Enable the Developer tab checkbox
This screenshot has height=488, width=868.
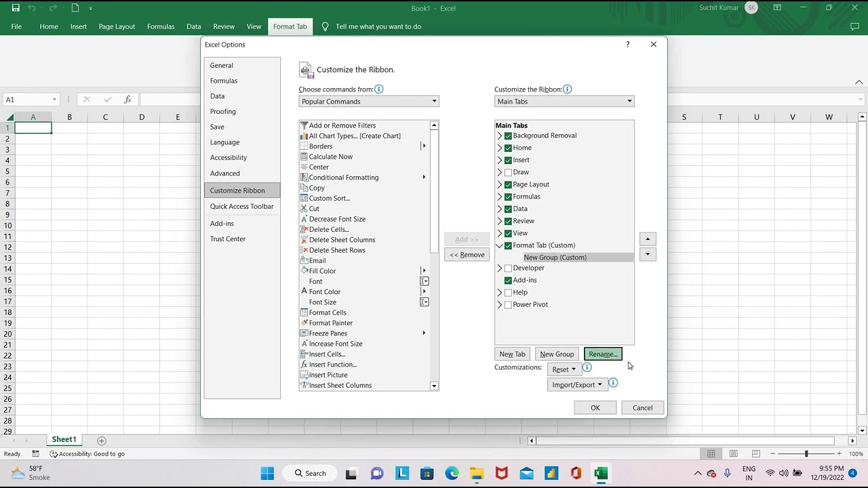[508, 268]
